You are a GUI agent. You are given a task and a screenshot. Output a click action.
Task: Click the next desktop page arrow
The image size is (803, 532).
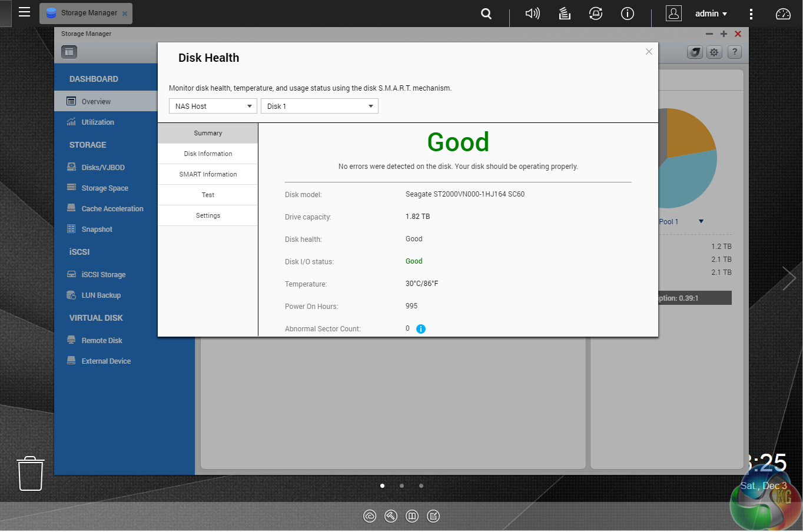click(x=788, y=278)
